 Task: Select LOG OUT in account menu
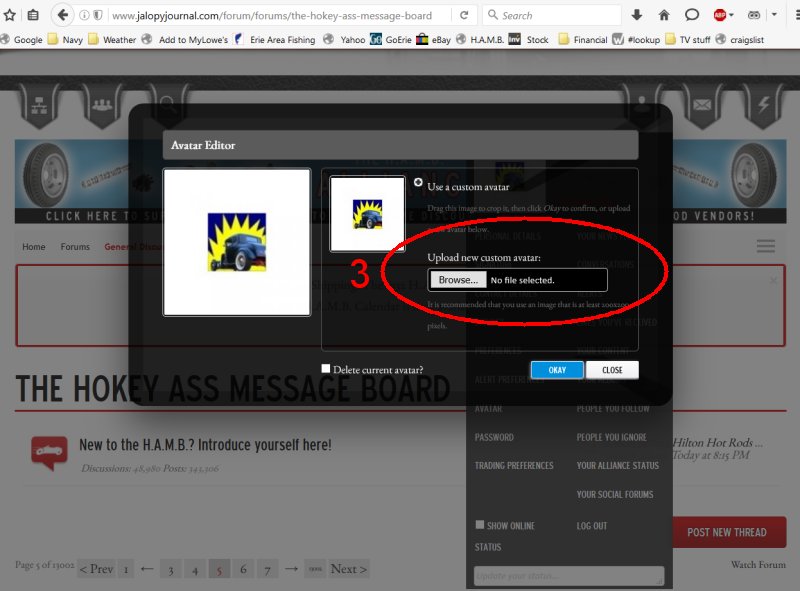[x=592, y=526]
